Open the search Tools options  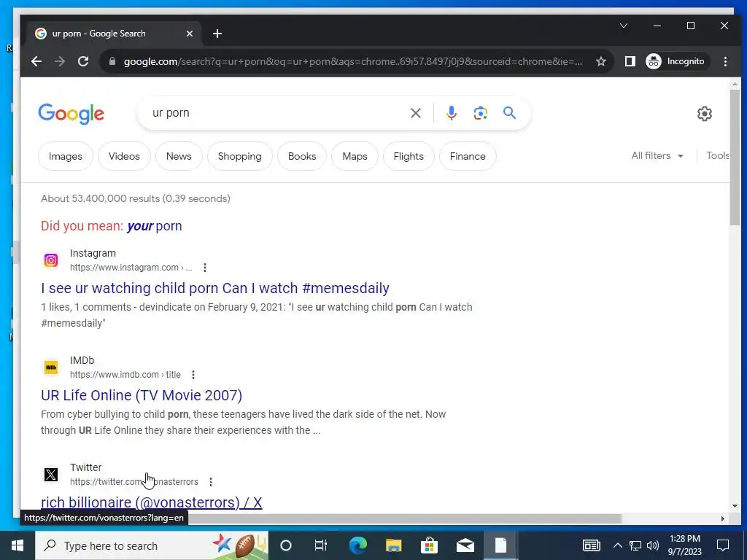(718, 156)
